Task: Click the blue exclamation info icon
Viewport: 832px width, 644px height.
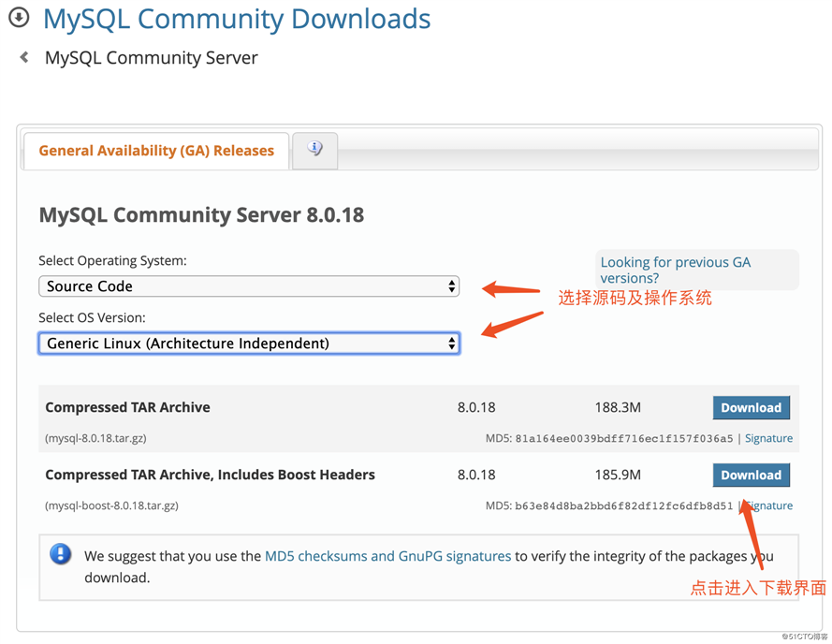Action: click(x=61, y=554)
